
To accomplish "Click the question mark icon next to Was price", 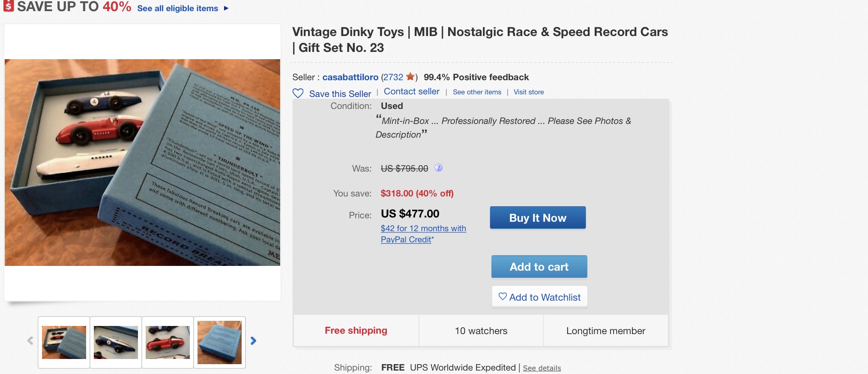I will pyautogui.click(x=438, y=168).
